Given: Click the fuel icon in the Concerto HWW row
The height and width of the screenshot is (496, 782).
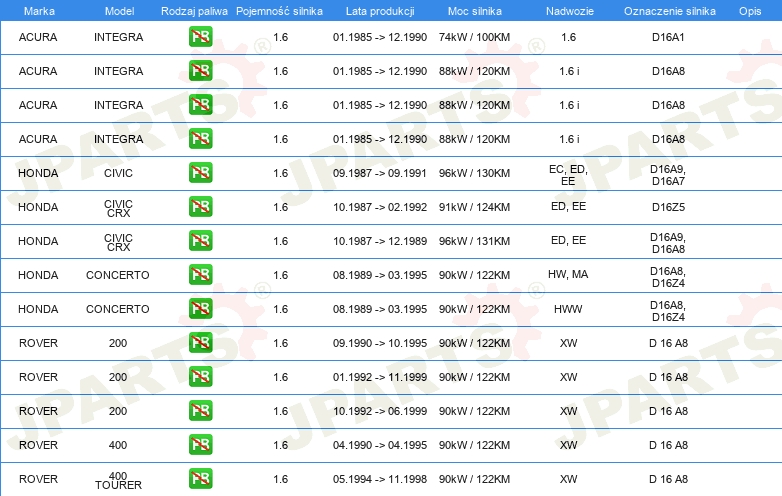Looking at the screenshot, I should click(x=200, y=309).
